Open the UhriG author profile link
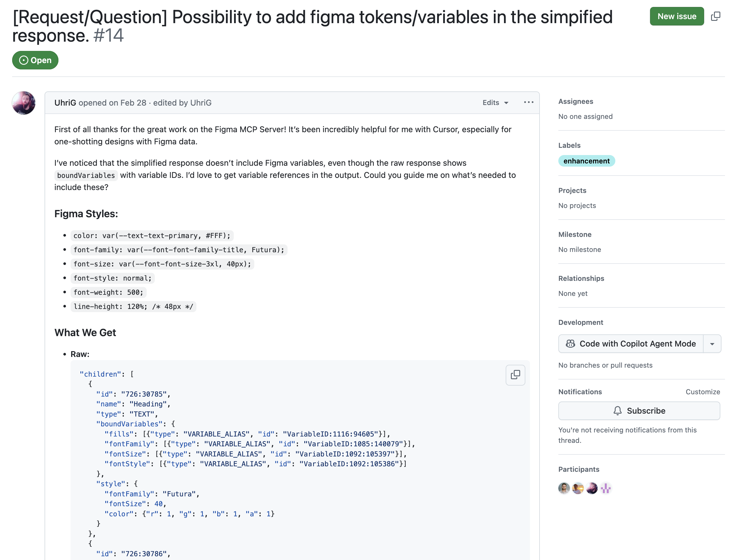This screenshot has height=560, width=751. point(65,103)
